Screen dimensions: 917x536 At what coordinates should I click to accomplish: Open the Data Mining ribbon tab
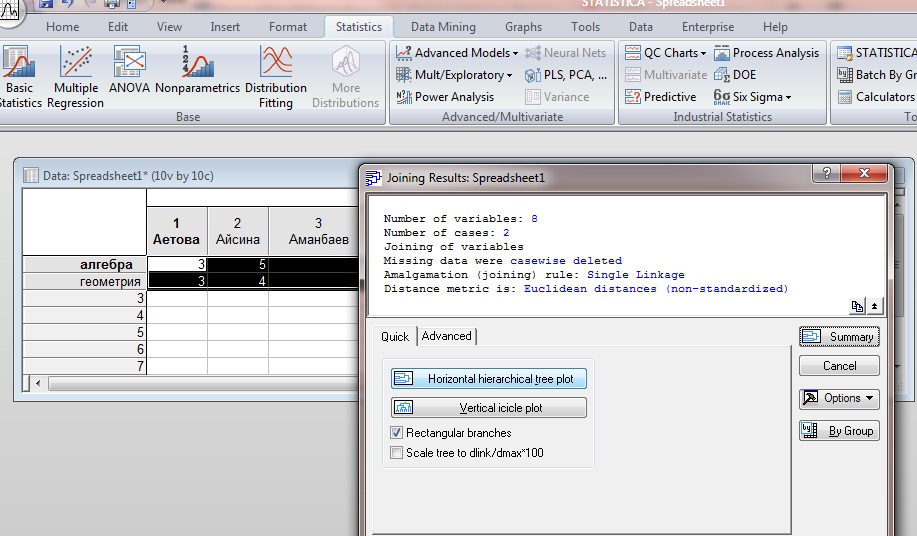click(x=443, y=27)
